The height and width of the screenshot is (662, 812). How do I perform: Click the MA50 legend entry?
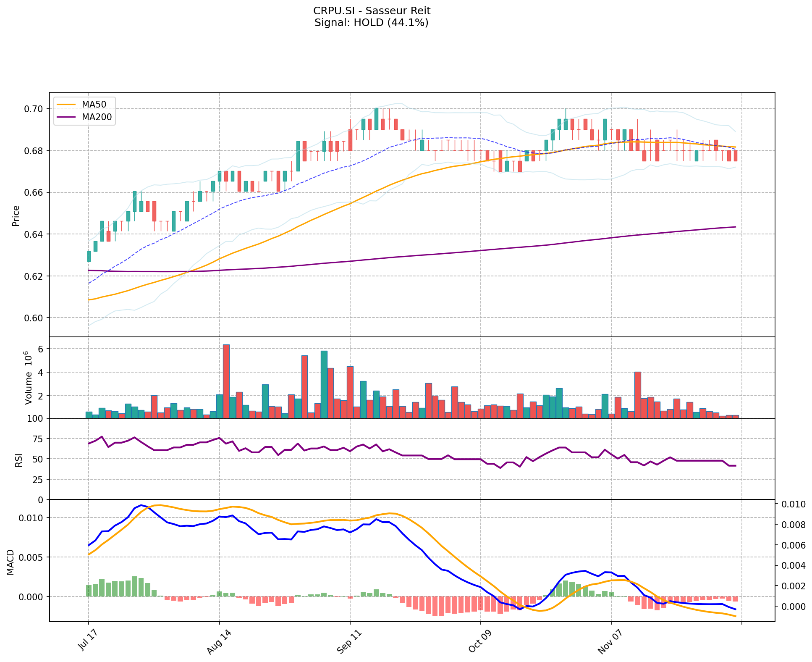[94, 105]
